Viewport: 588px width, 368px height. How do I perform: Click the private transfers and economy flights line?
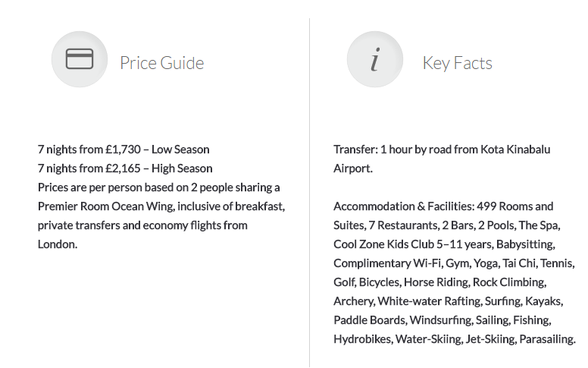[142, 225]
